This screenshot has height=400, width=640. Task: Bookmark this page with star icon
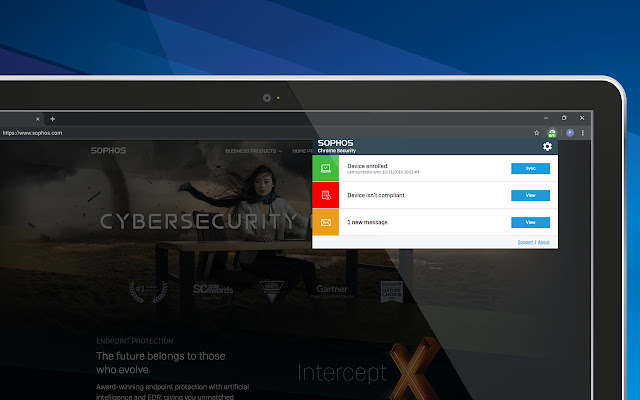coord(536,133)
